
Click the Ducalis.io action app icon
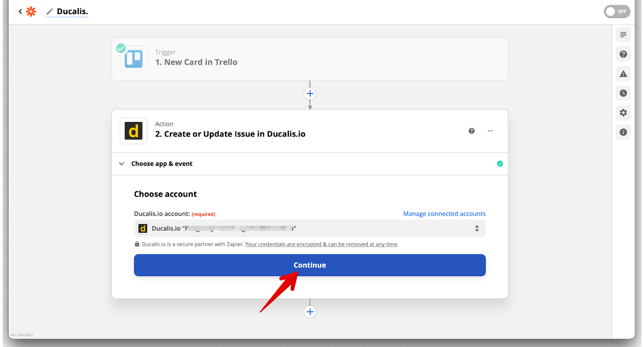134,131
